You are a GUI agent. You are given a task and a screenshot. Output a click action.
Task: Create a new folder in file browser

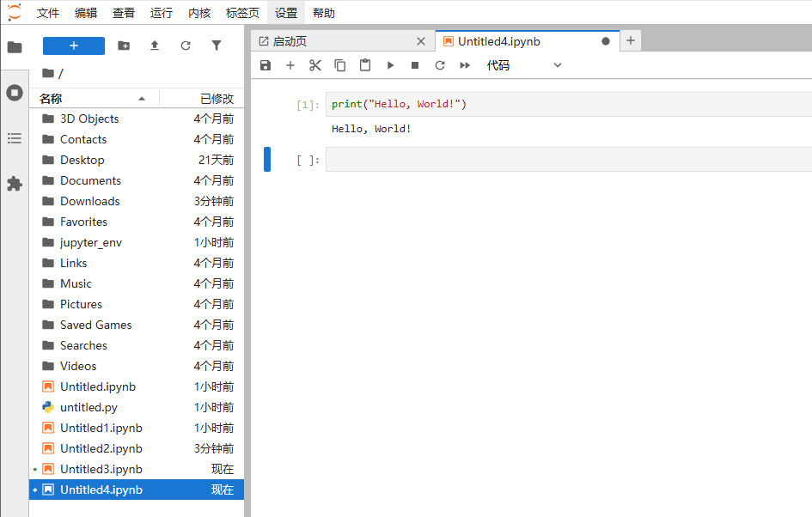click(124, 46)
